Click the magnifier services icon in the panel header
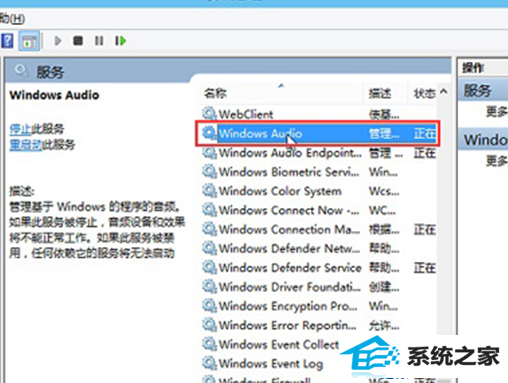508x383 pixels. (21, 71)
